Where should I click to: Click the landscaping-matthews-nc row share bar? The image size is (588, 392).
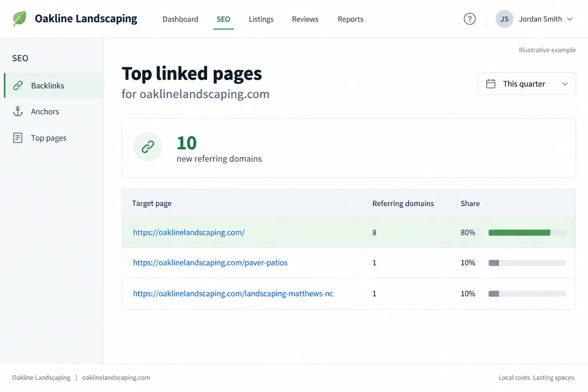point(527,294)
